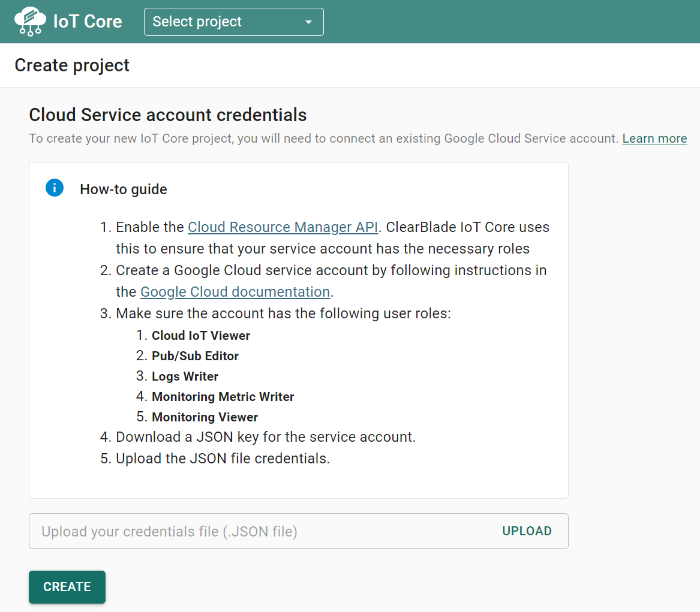Click the Download a JSON key step text
700x612 pixels.
point(266,437)
